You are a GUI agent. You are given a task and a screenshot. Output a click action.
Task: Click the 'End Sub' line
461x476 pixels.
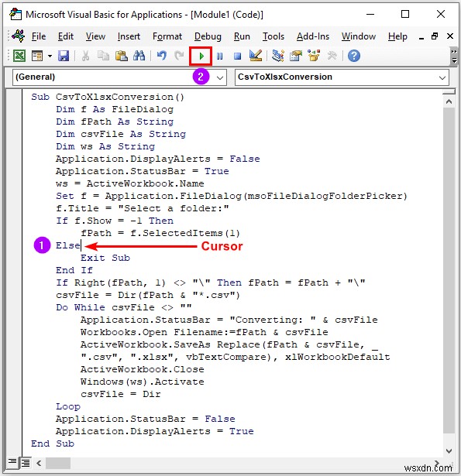(x=53, y=443)
